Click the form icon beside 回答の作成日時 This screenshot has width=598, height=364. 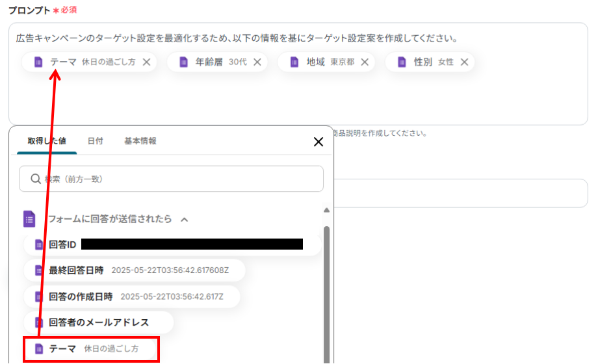coord(39,296)
